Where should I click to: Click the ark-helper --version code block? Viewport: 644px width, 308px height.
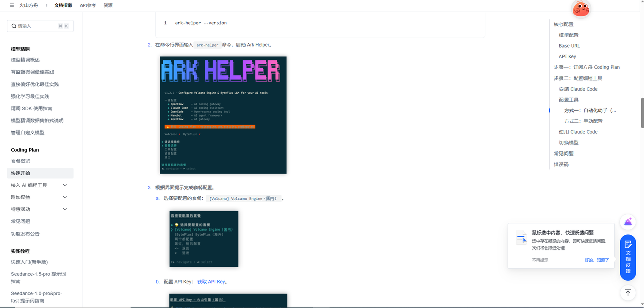(x=320, y=23)
